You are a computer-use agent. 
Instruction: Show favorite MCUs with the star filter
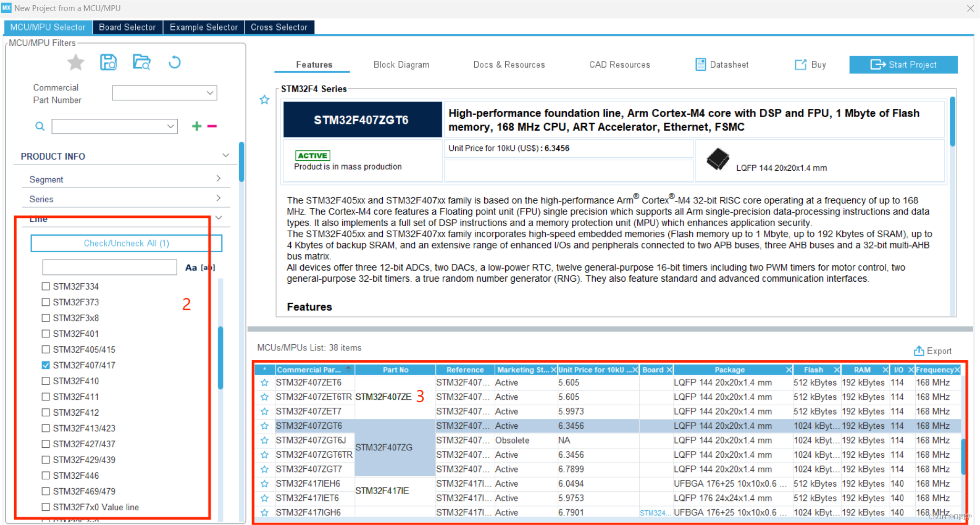tap(76, 63)
